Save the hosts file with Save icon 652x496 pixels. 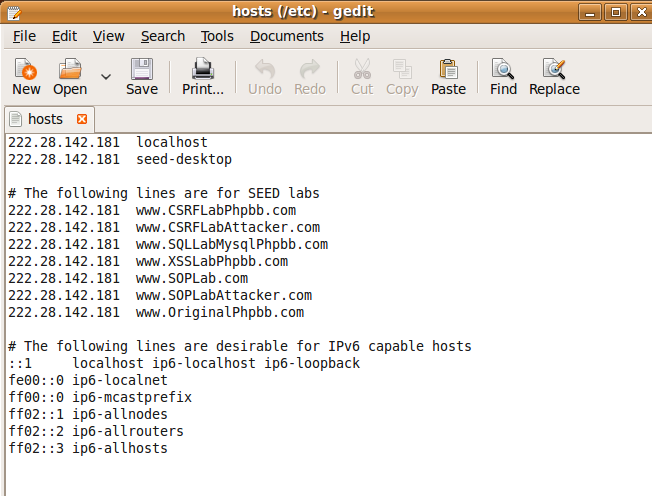click(142, 69)
